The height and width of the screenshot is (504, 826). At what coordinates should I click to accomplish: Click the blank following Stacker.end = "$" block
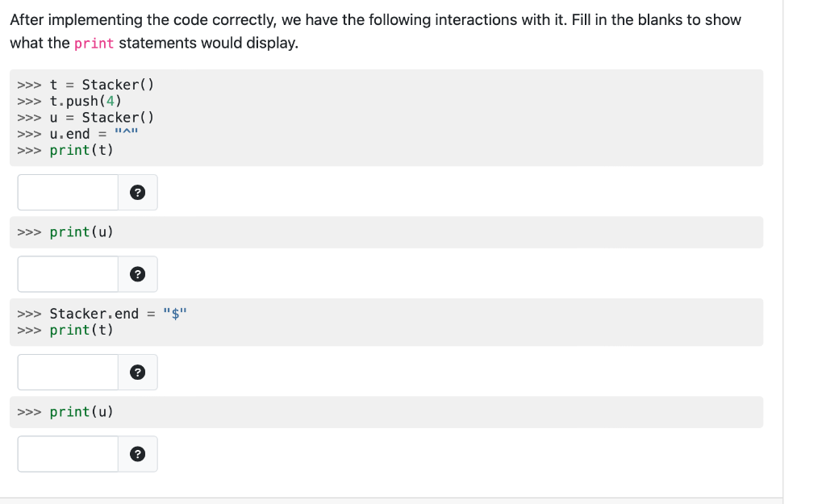(68, 373)
